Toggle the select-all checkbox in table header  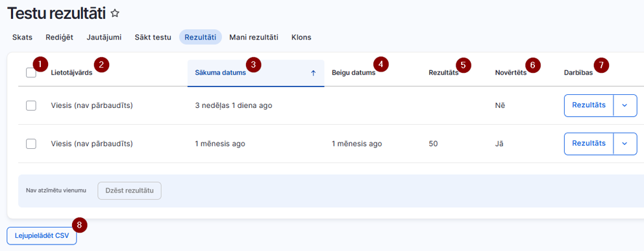click(x=31, y=73)
